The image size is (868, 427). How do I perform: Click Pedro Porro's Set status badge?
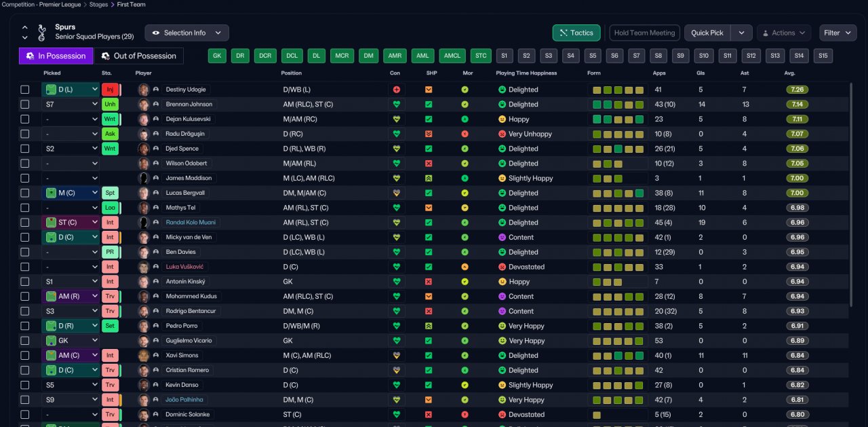(110, 326)
